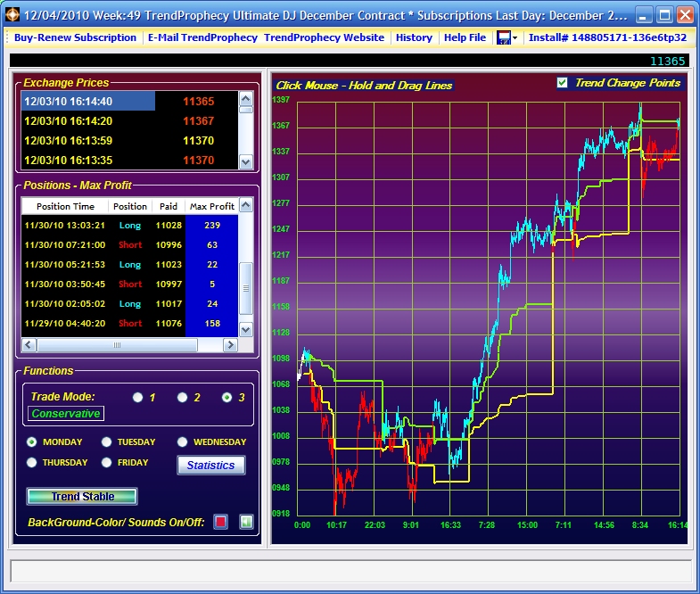Click Exchange Prices list down arrow

click(x=246, y=161)
